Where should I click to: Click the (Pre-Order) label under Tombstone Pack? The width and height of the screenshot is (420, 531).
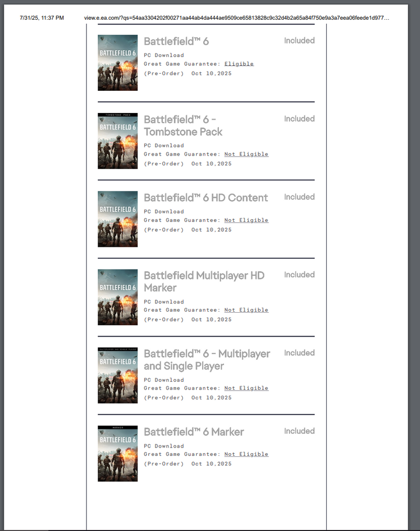(164, 163)
